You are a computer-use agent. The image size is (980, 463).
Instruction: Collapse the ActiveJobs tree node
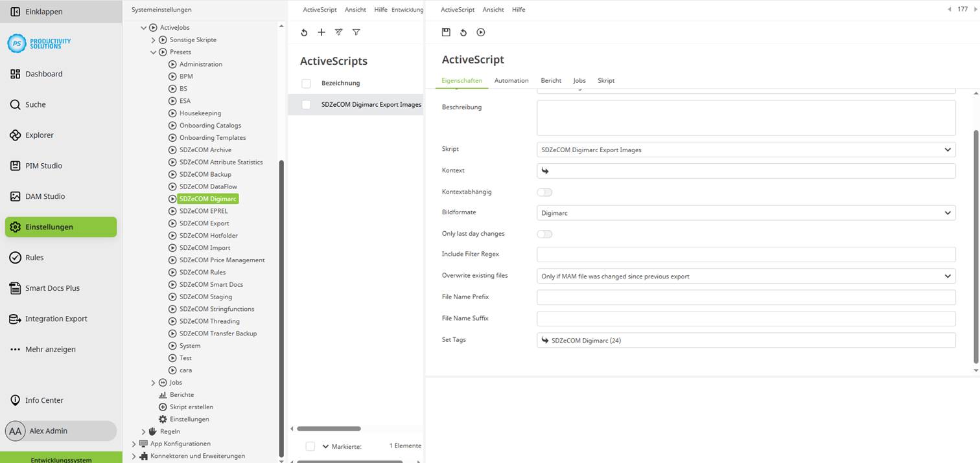click(144, 27)
